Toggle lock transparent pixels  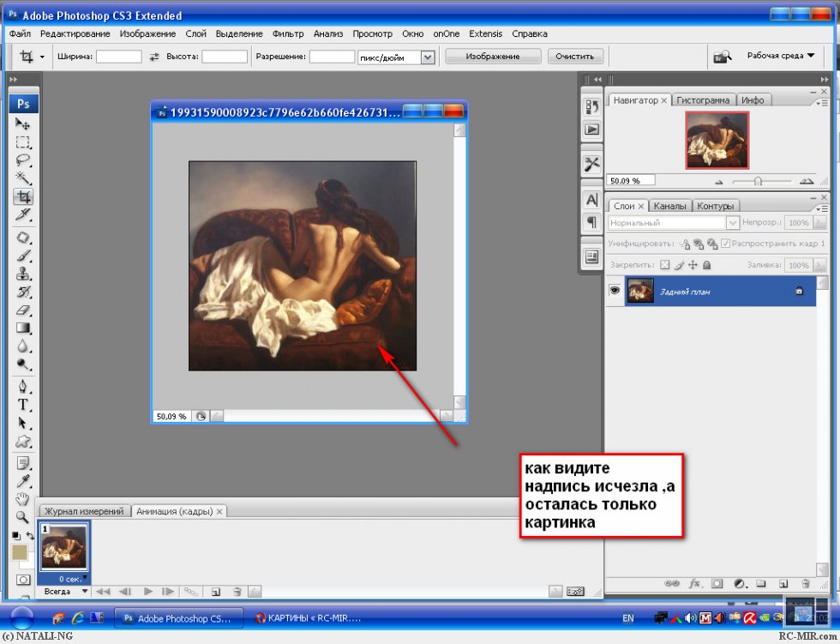point(665,265)
